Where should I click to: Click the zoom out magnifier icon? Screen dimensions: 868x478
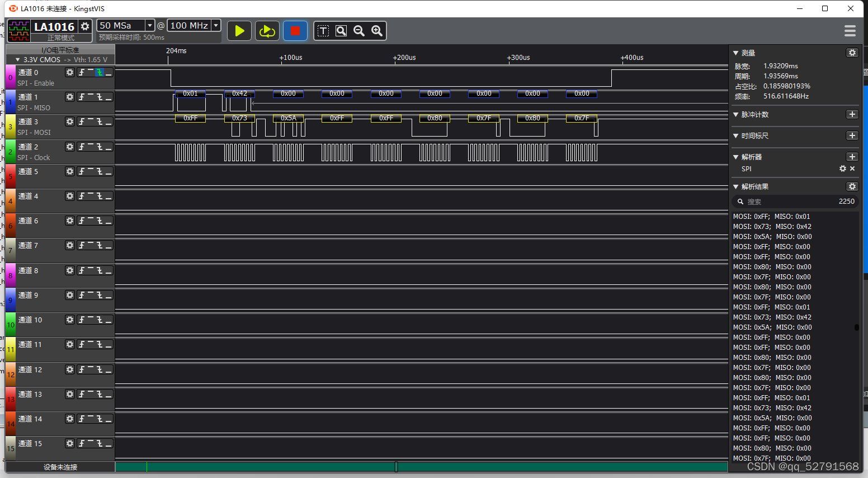(359, 31)
